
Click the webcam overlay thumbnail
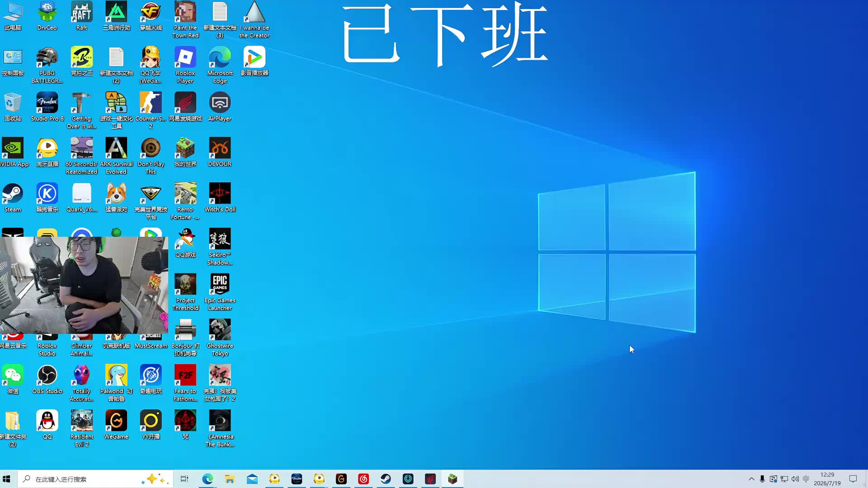point(84,285)
